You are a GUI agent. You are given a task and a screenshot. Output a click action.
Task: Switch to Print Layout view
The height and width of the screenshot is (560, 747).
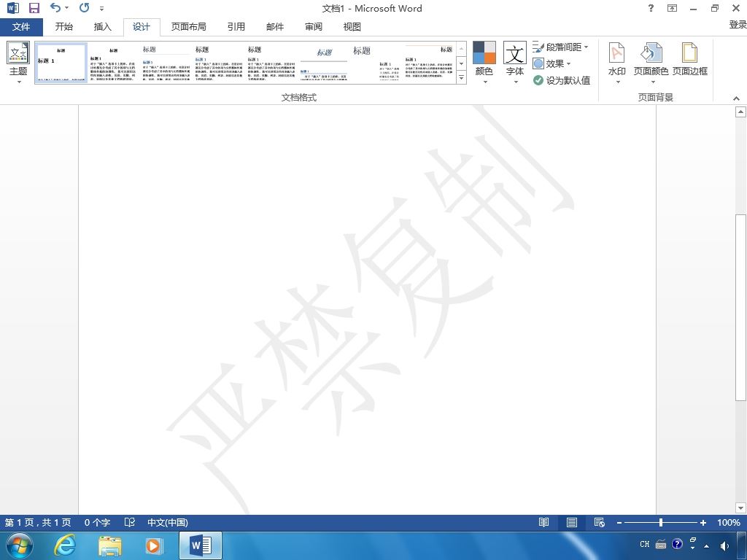point(572,522)
